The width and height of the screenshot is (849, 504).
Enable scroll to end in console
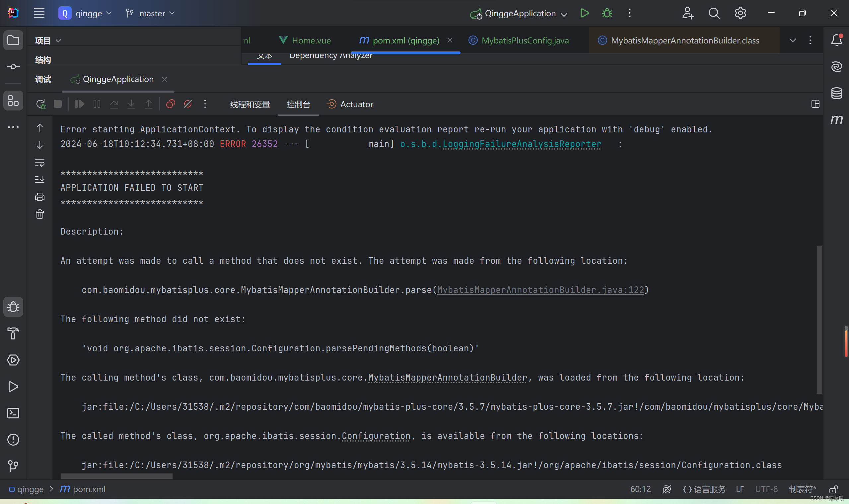pos(40,179)
